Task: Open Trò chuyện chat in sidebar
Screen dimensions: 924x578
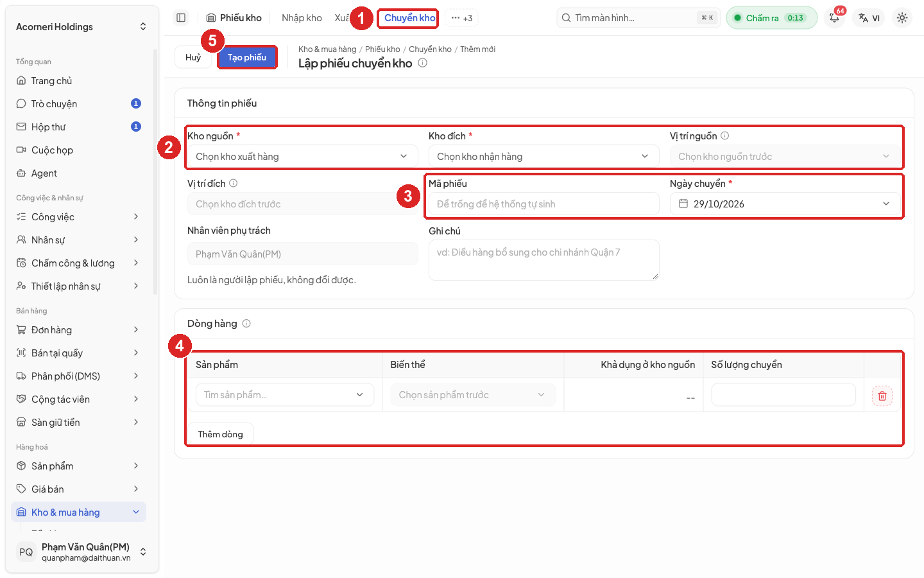Action: [x=79, y=104]
